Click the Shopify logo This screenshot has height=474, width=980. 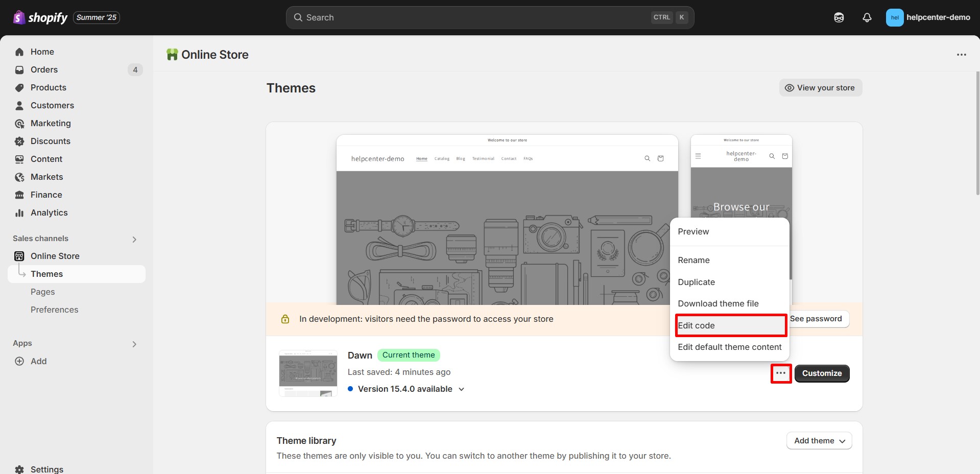19,17
